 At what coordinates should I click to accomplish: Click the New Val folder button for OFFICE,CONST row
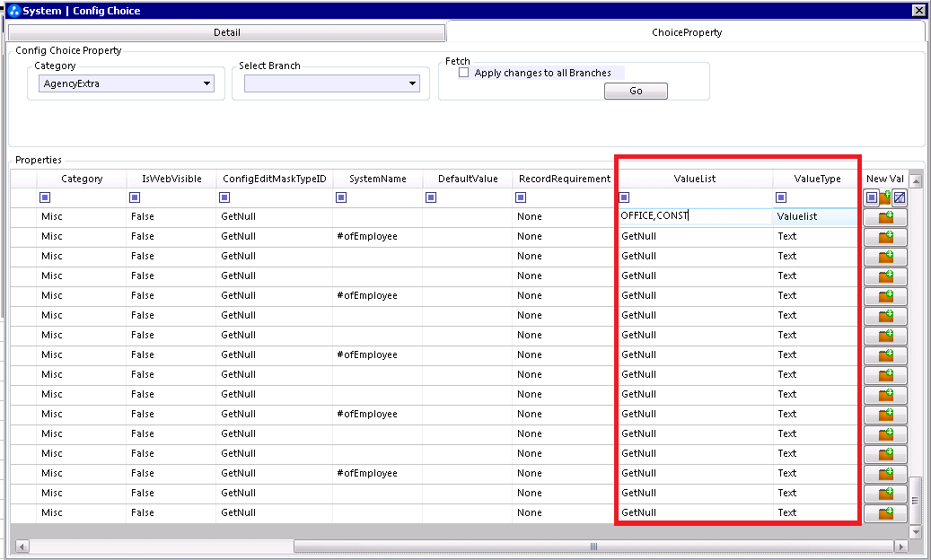[885, 217]
